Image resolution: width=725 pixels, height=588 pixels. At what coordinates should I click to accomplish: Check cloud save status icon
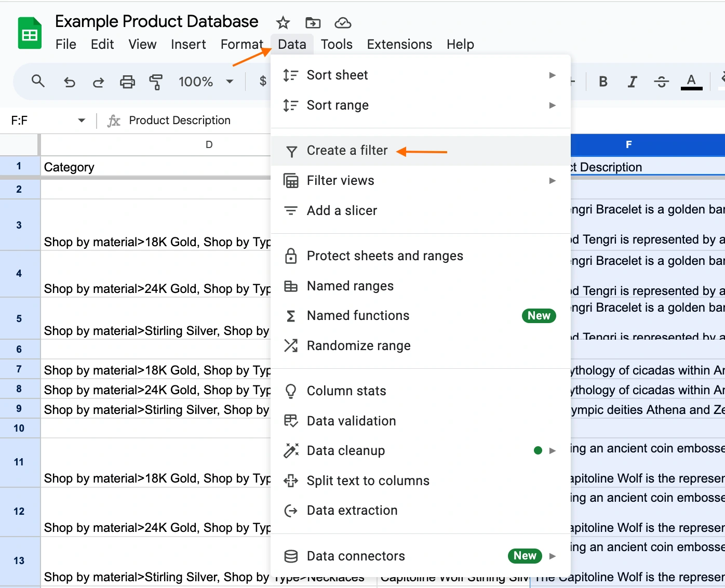tap(343, 23)
